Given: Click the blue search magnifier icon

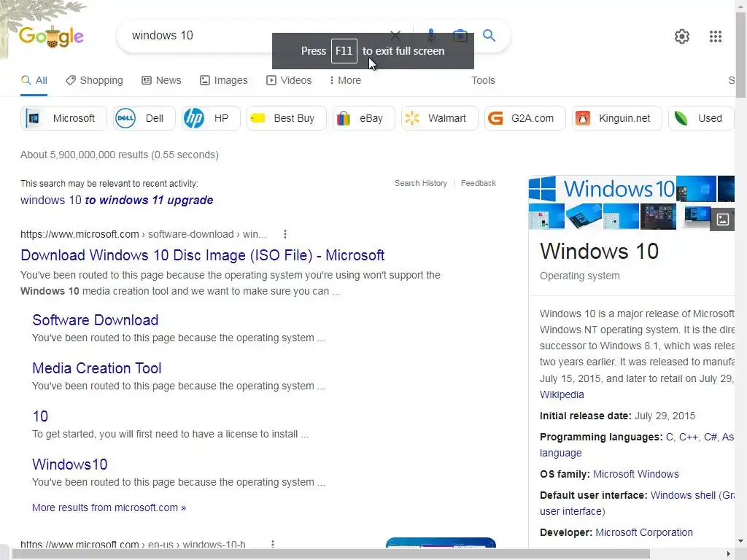Looking at the screenshot, I should point(489,35).
